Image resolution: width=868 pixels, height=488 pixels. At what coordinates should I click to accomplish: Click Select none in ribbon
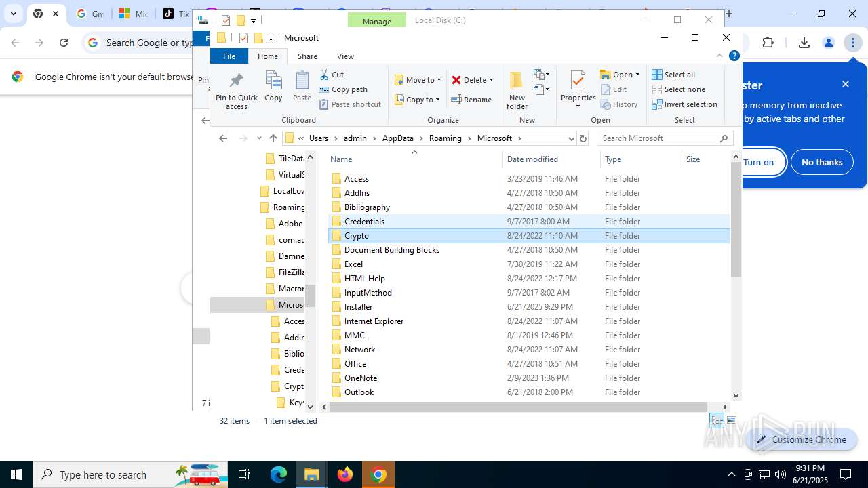pyautogui.click(x=678, y=89)
